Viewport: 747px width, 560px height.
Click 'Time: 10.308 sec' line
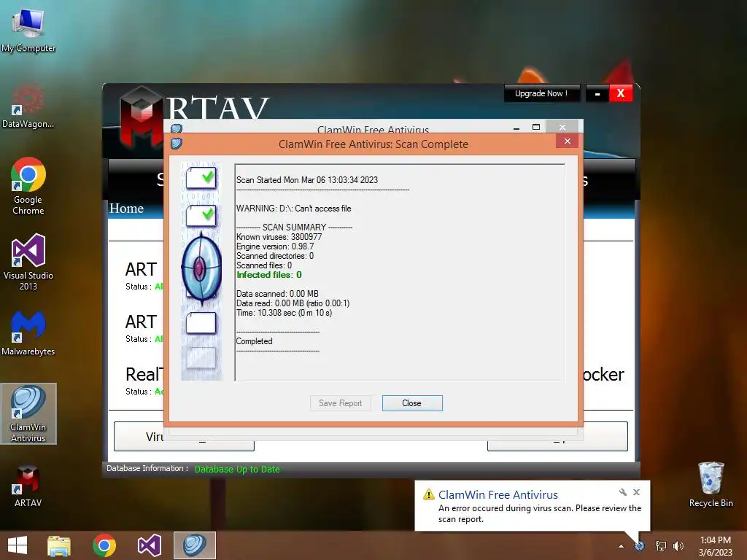[284, 313]
